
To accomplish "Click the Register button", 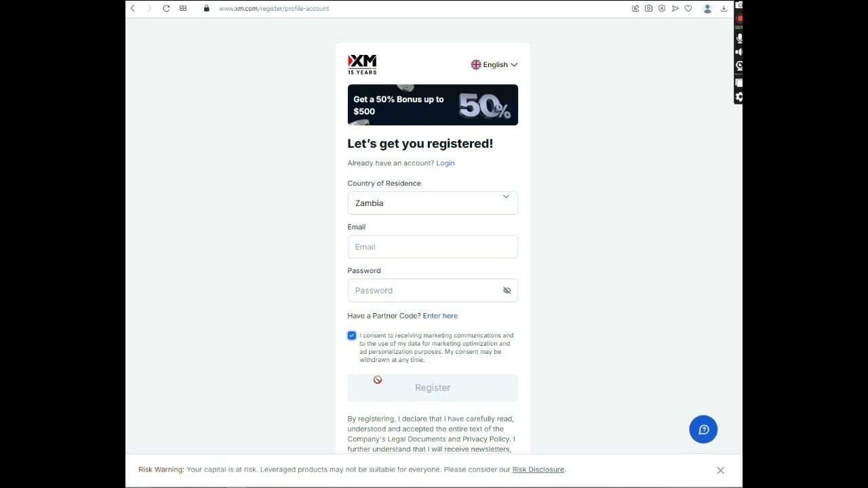I will (x=433, y=388).
